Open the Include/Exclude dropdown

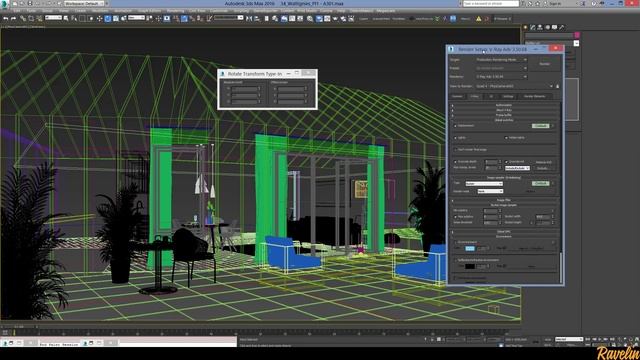[x=517, y=168]
